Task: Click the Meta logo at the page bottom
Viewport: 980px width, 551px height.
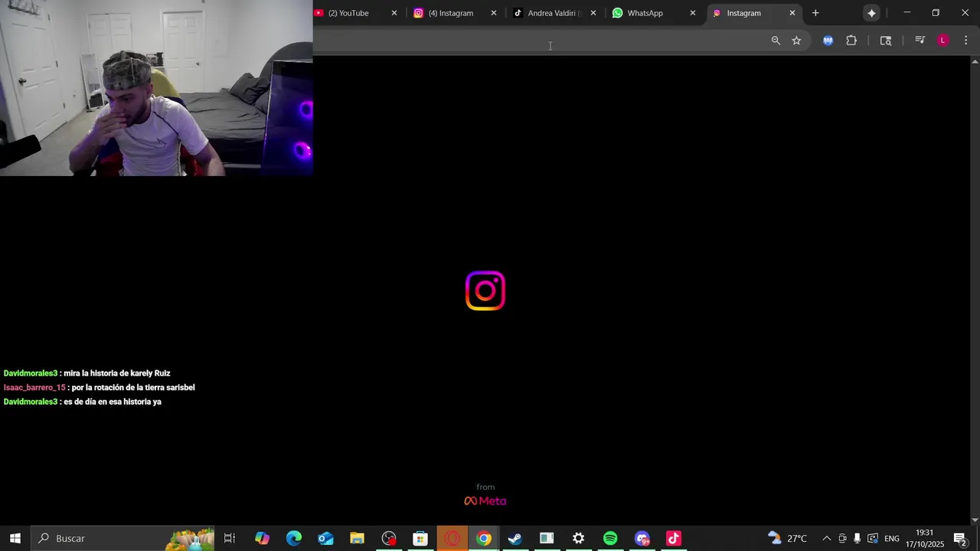Action: tap(485, 500)
